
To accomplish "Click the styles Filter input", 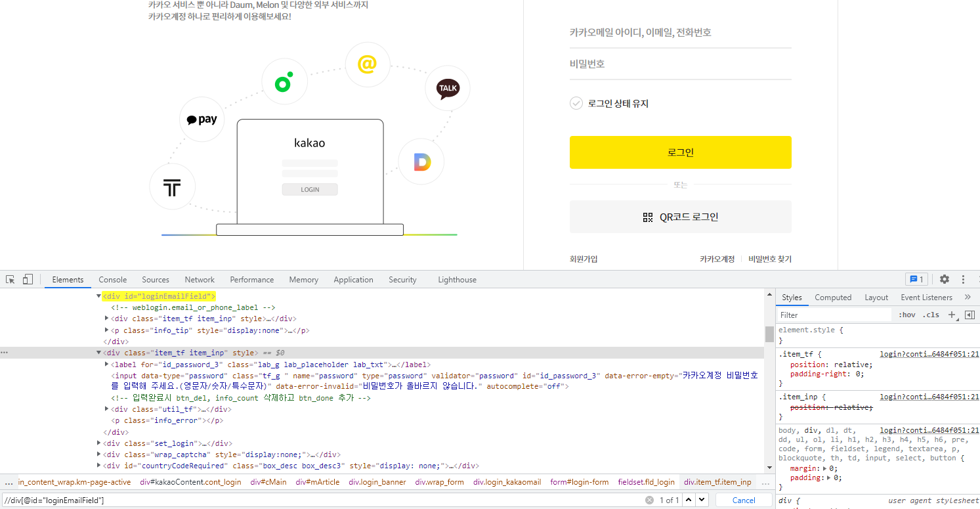I will [834, 315].
